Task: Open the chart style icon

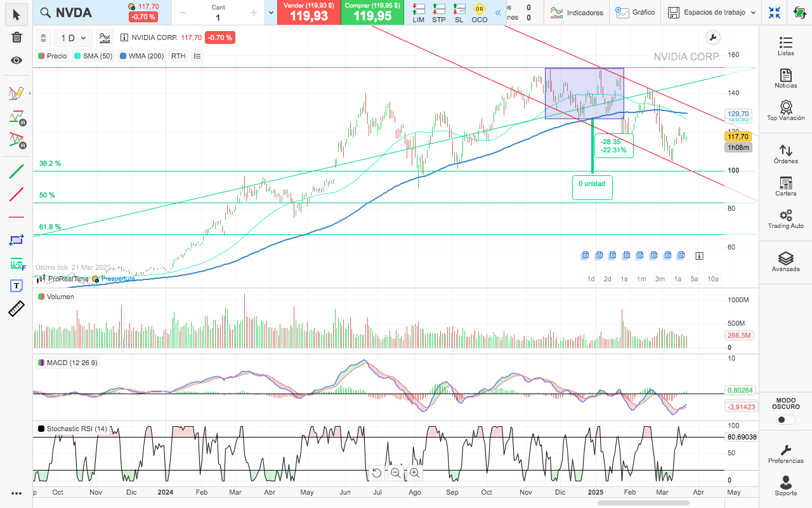Action: 105,38
